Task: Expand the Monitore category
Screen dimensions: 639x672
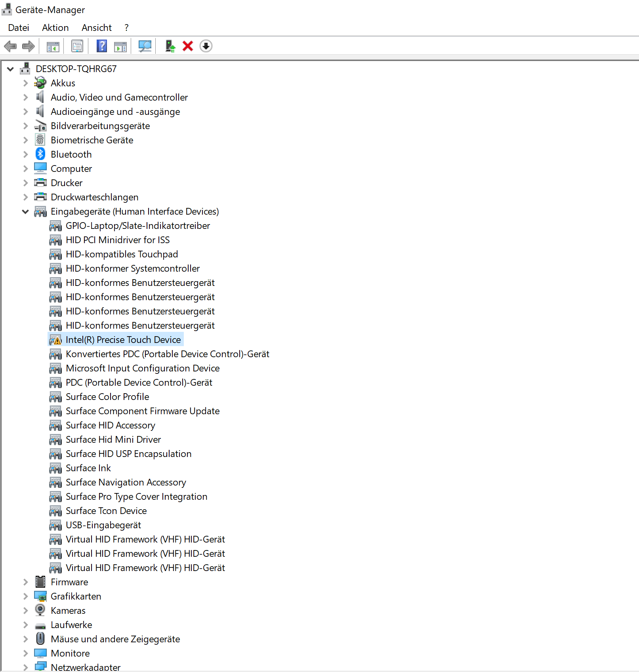Action: coord(25,653)
